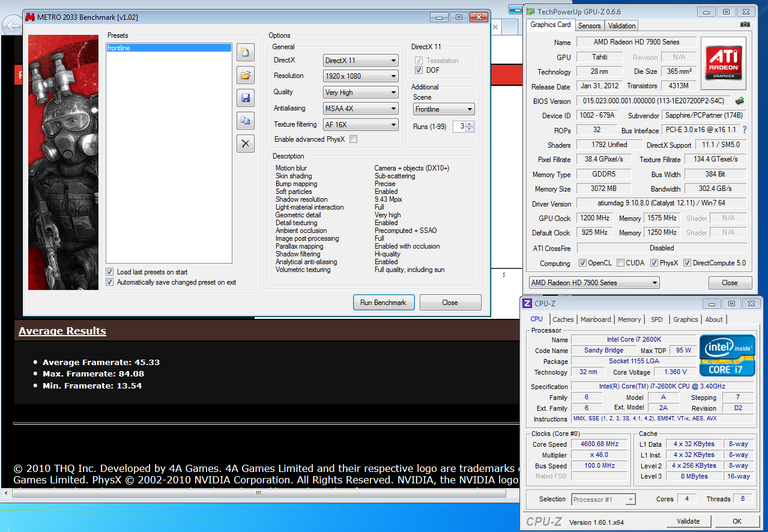Open the Scene Frontline dropdown
Image resolution: width=768 pixels, height=532 pixels.
pos(444,109)
